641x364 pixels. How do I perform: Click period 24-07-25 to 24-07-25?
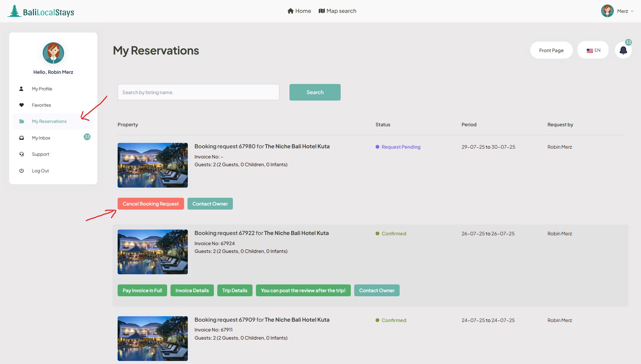[x=488, y=320]
